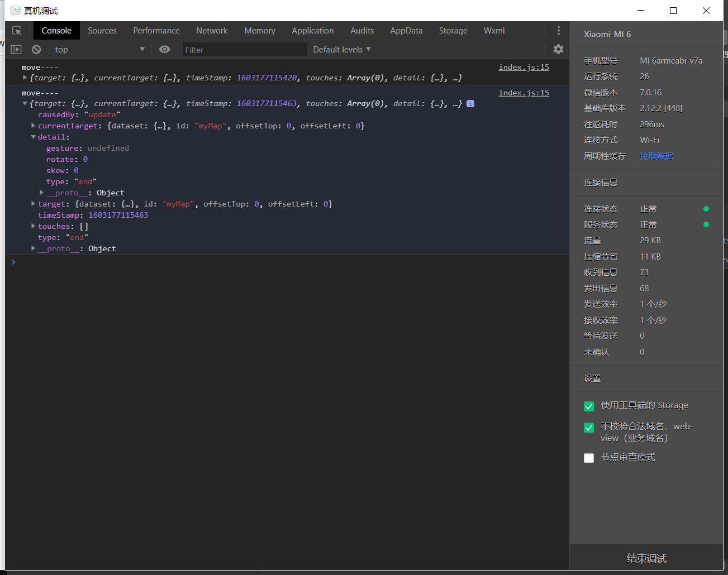Image resolution: width=728 pixels, height=575 pixels.
Task: Open index.js:15 link of the expanded log
Action: [x=524, y=93]
